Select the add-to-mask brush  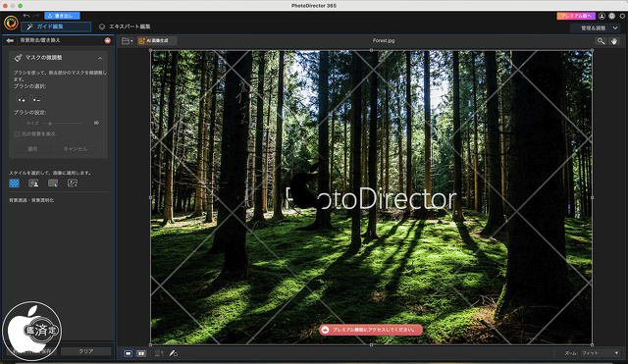21,98
